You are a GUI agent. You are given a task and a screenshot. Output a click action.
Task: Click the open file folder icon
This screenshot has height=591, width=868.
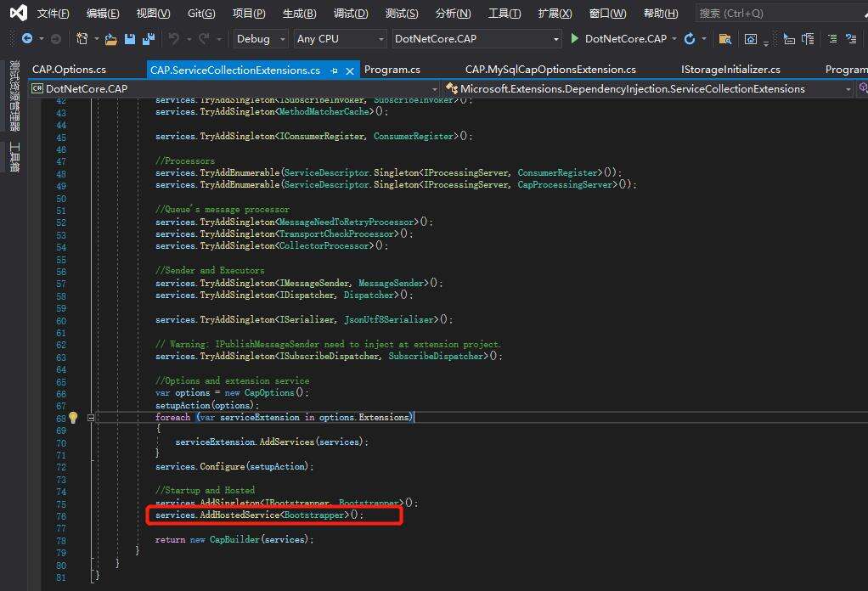coord(112,39)
